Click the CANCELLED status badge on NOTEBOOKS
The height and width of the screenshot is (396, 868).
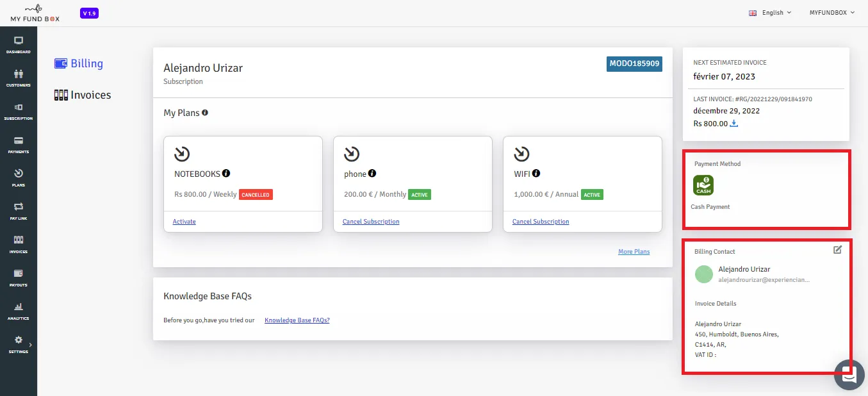256,195
